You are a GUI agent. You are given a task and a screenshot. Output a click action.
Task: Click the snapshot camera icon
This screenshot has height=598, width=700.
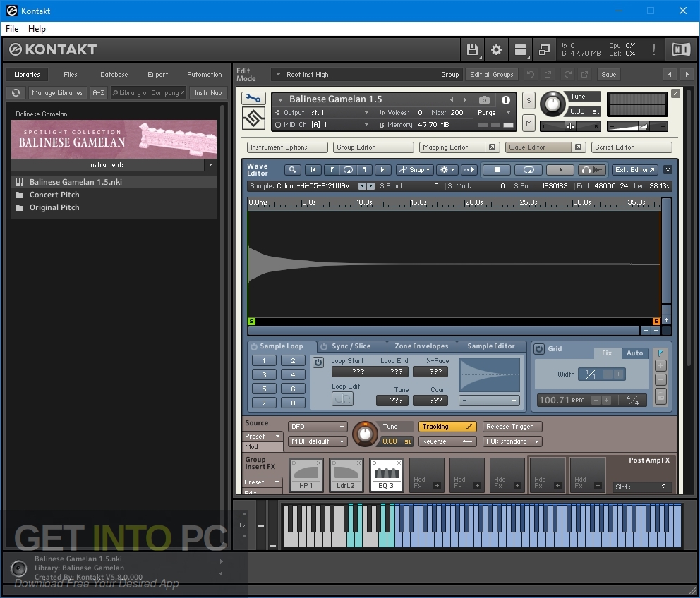[484, 100]
